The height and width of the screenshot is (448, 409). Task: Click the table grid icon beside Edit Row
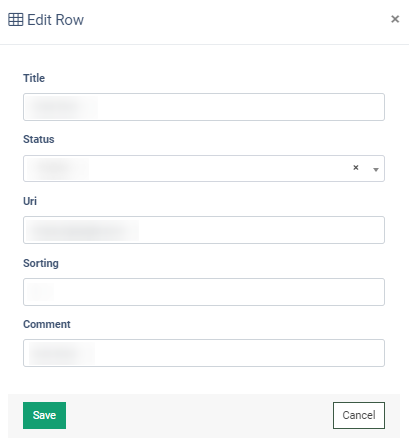click(x=16, y=20)
